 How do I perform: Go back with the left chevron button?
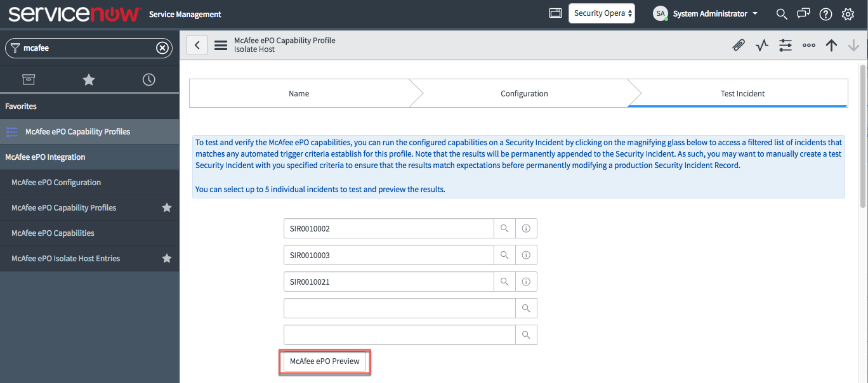197,45
